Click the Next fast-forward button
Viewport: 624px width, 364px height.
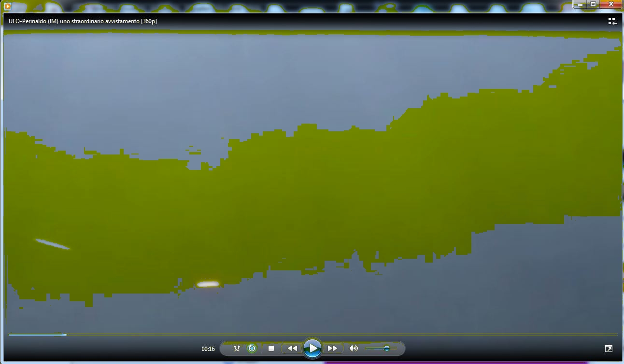pyautogui.click(x=333, y=348)
